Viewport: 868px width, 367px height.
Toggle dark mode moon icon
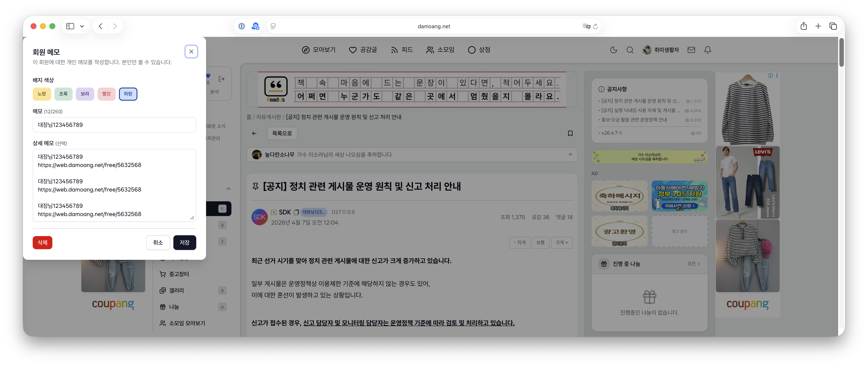614,50
